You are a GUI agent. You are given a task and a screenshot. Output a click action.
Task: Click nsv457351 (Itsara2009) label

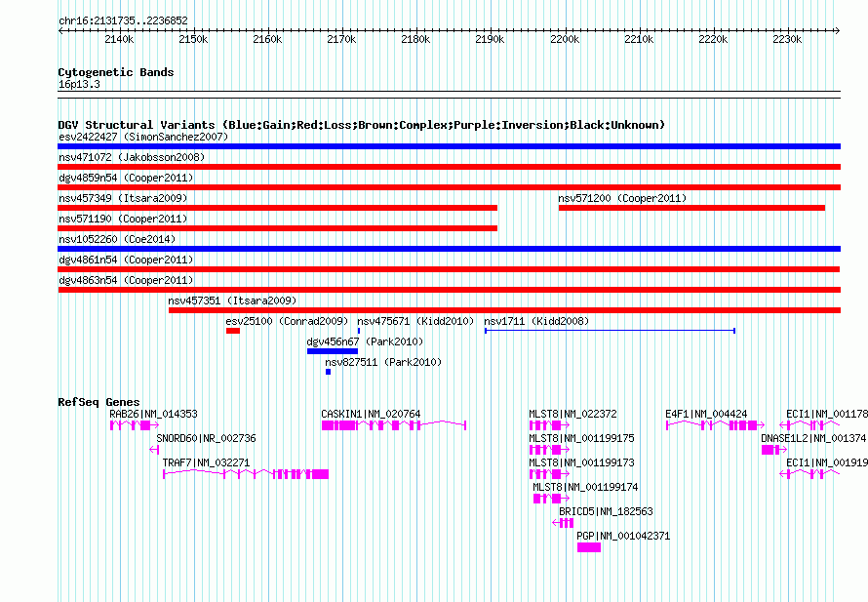click(232, 301)
